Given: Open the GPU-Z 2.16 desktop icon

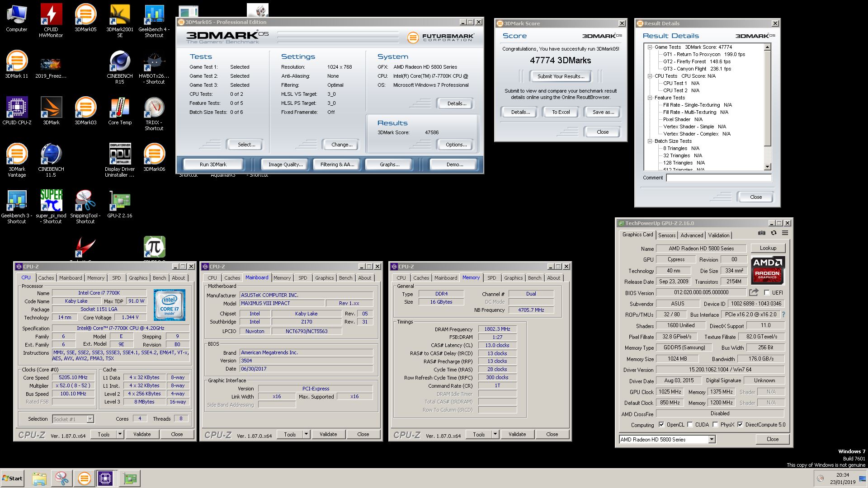Looking at the screenshot, I should point(120,204).
